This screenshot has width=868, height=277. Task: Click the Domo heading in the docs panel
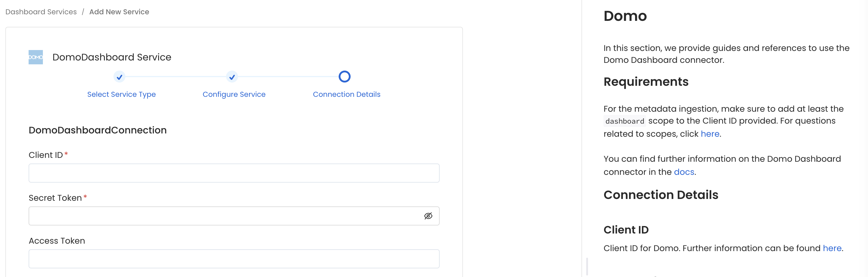point(625,16)
